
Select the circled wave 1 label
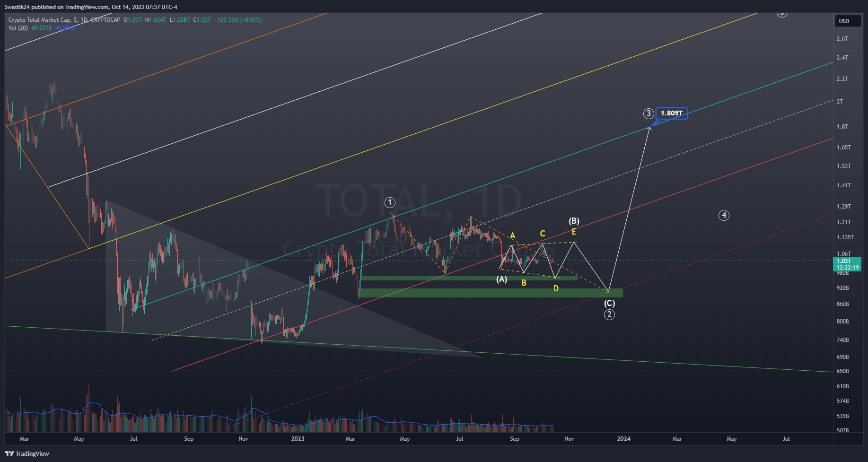pos(390,203)
